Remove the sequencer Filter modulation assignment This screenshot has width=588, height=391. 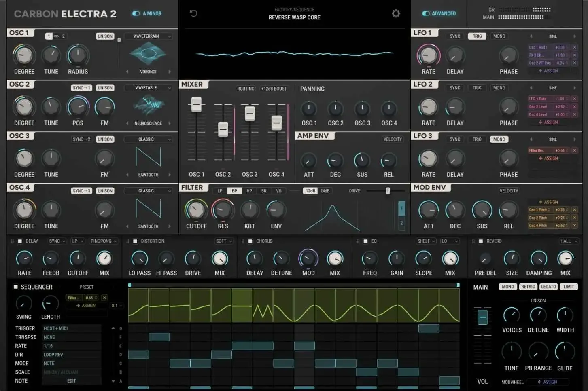(x=104, y=298)
